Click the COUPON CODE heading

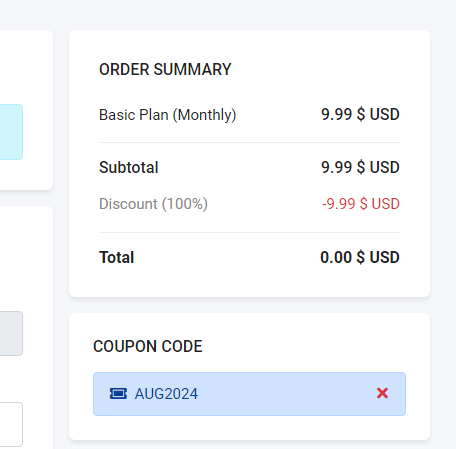pyautogui.click(x=148, y=346)
